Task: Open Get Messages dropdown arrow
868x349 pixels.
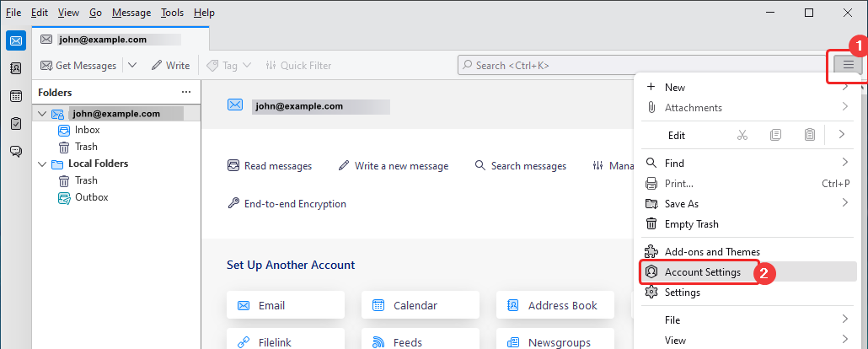Action: (x=132, y=66)
